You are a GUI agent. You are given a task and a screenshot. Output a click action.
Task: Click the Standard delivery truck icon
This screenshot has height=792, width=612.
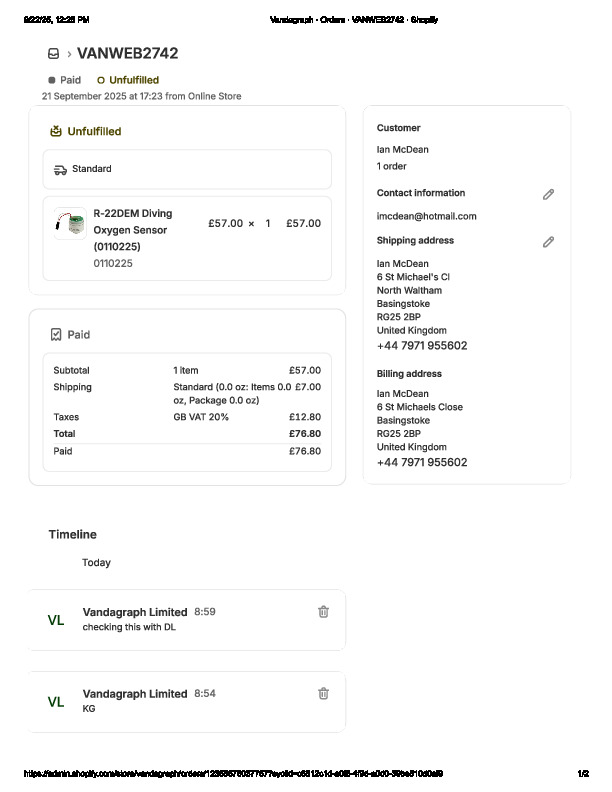(60, 170)
